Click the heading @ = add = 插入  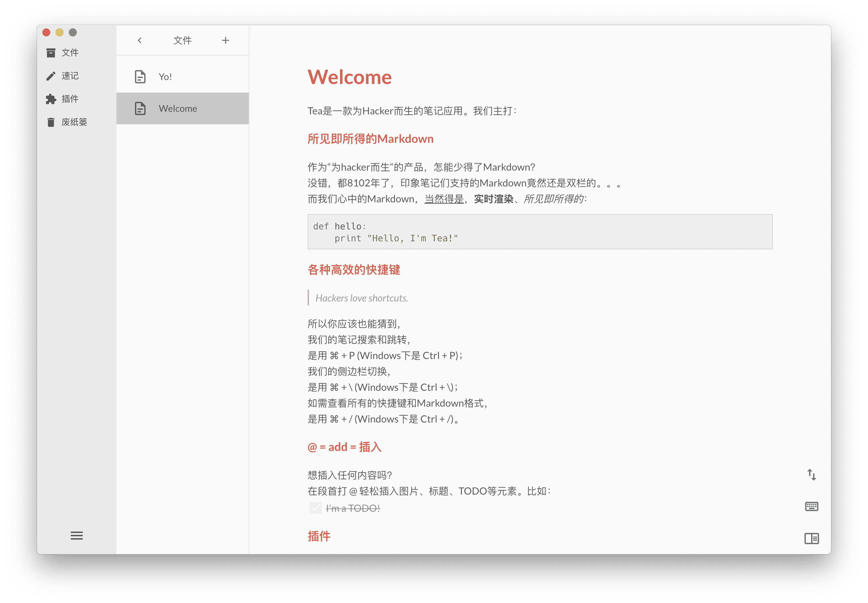344,447
